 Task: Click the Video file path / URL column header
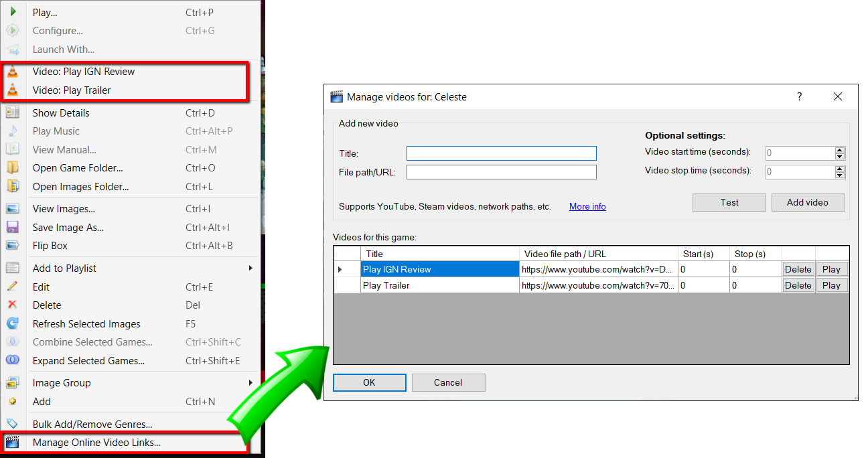[x=599, y=254]
